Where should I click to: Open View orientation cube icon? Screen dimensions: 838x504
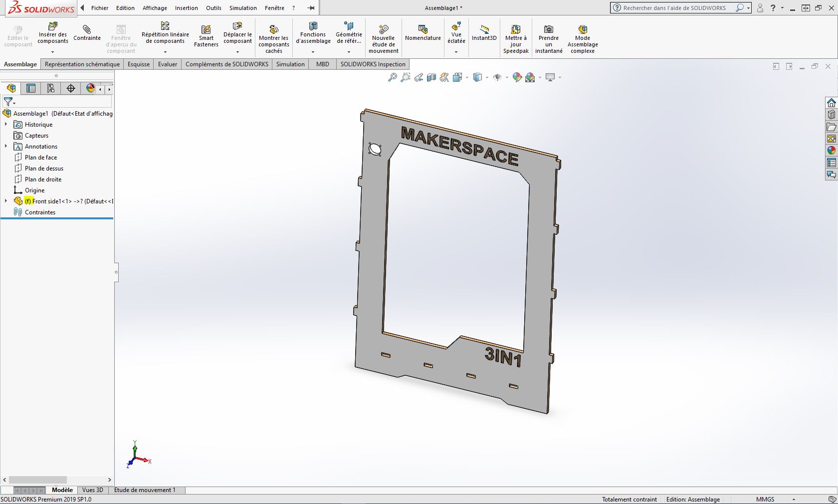click(x=457, y=77)
